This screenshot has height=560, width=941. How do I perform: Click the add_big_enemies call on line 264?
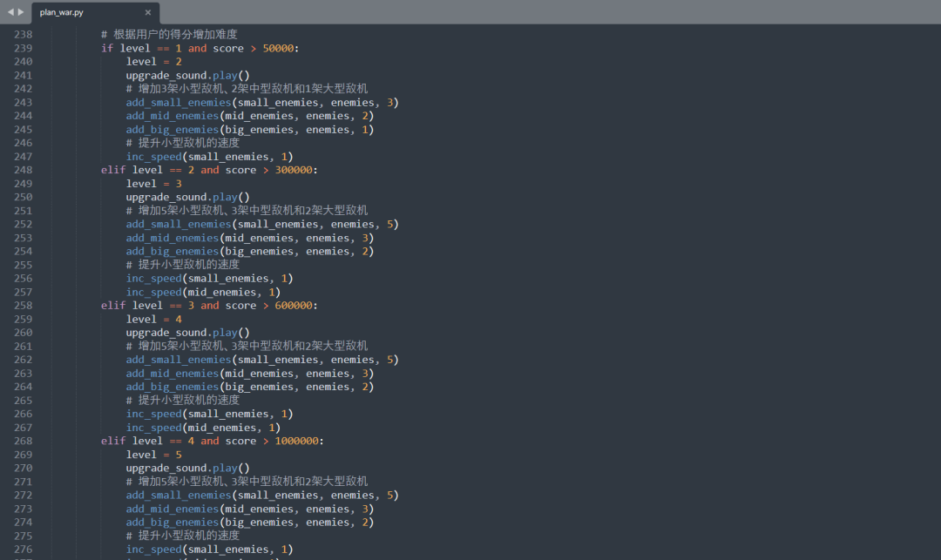pyautogui.click(x=172, y=386)
